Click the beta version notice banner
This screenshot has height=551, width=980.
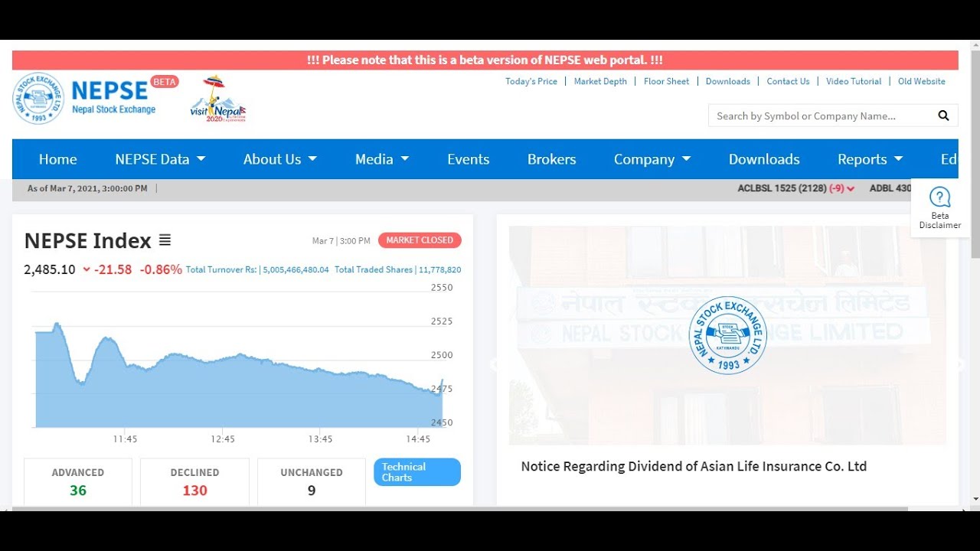click(x=485, y=60)
